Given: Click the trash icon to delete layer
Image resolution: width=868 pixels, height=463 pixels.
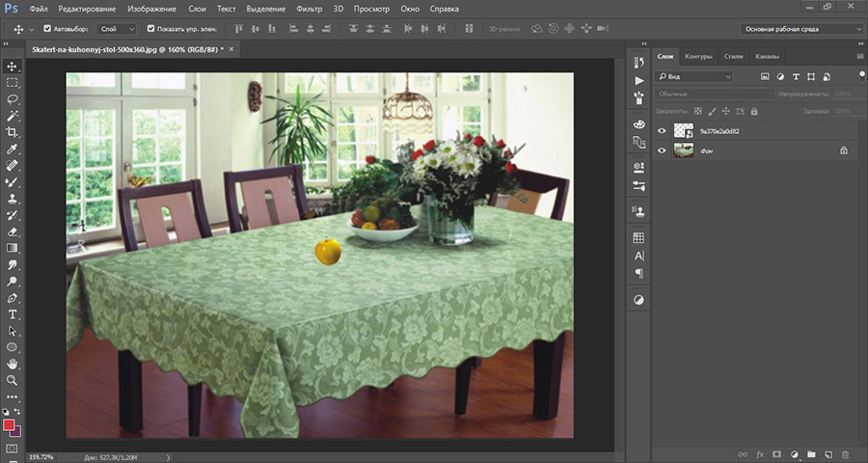Looking at the screenshot, I should click(845, 453).
